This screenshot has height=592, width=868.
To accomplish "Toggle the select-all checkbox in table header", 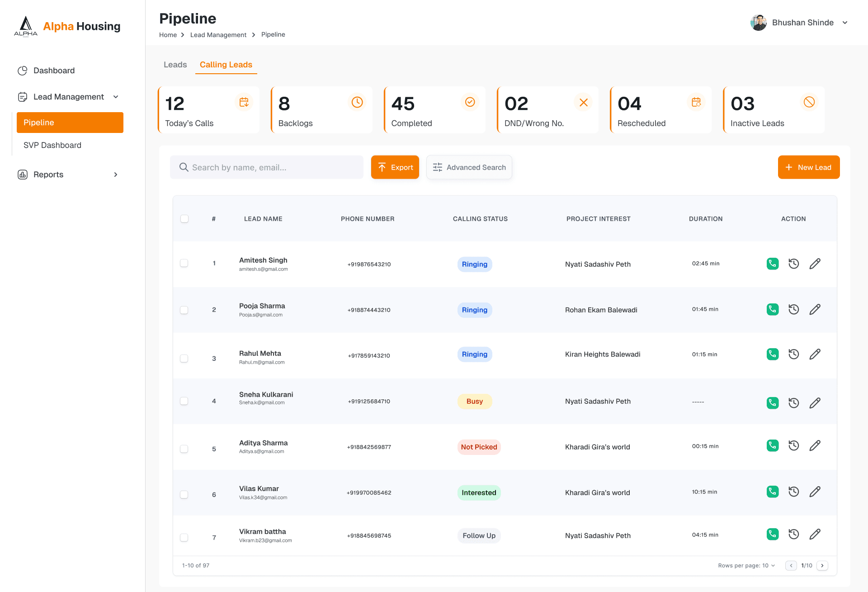I will coord(184,219).
